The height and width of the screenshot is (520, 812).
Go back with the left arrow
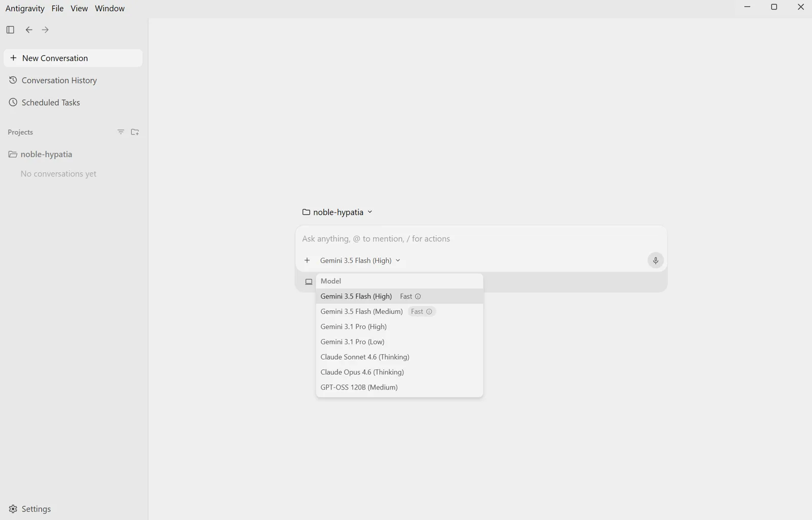coord(29,29)
